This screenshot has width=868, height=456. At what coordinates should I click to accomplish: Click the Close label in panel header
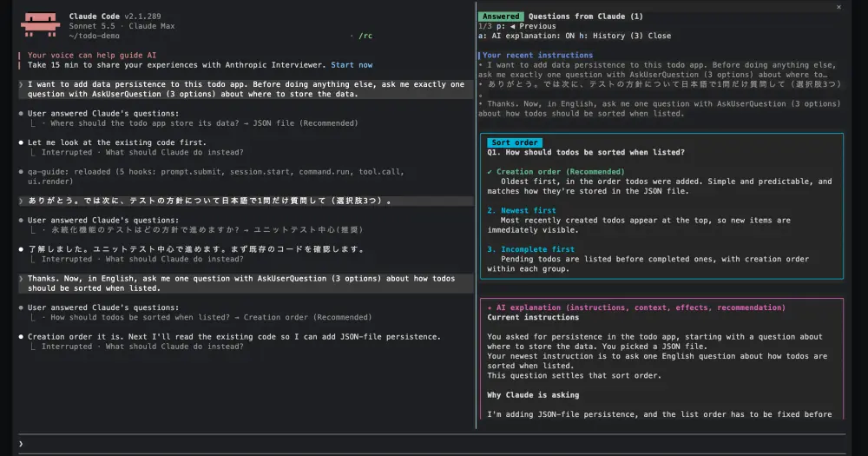[660, 36]
